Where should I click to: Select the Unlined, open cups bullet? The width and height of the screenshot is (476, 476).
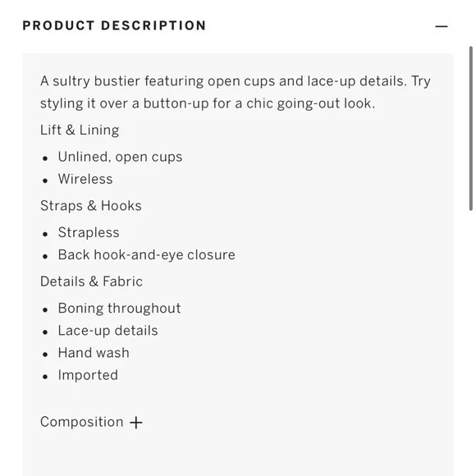point(120,157)
